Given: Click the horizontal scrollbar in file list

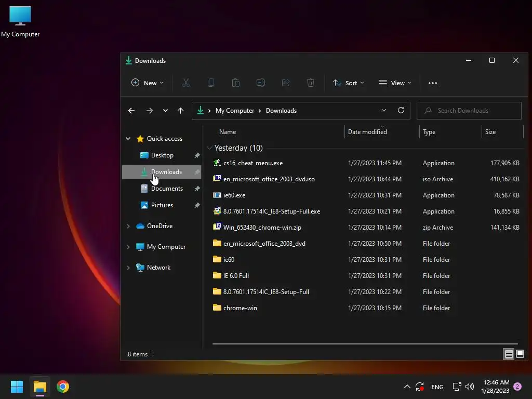Looking at the screenshot, I should coord(365,344).
